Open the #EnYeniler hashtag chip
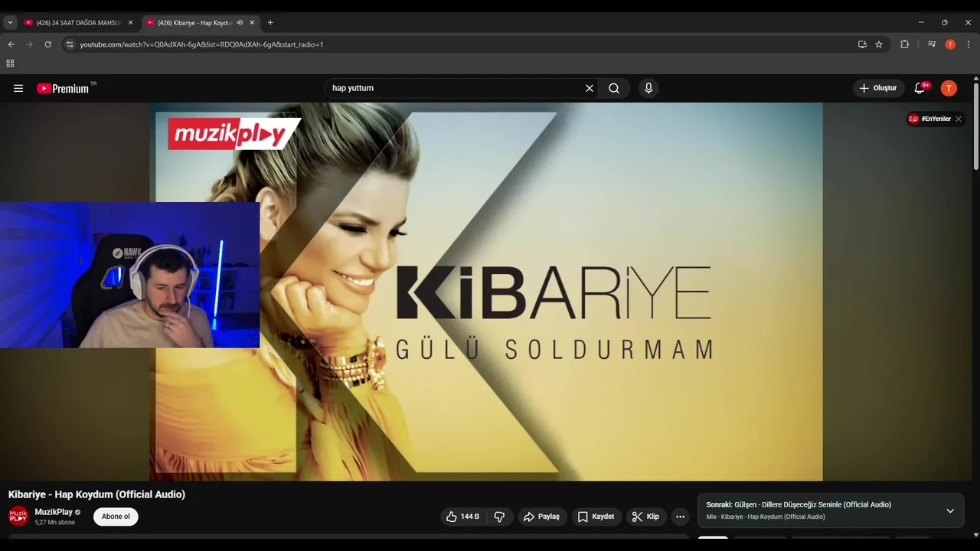The width and height of the screenshot is (980, 551). [929, 119]
